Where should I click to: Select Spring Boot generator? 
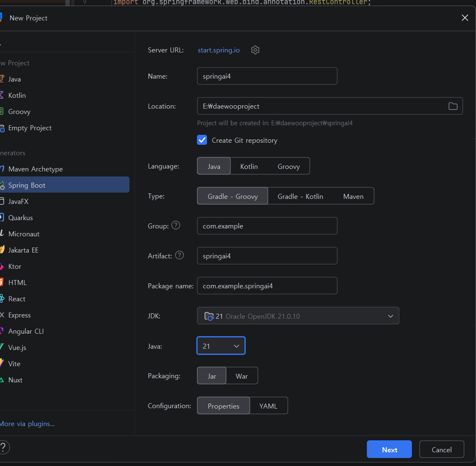coord(65,185)
